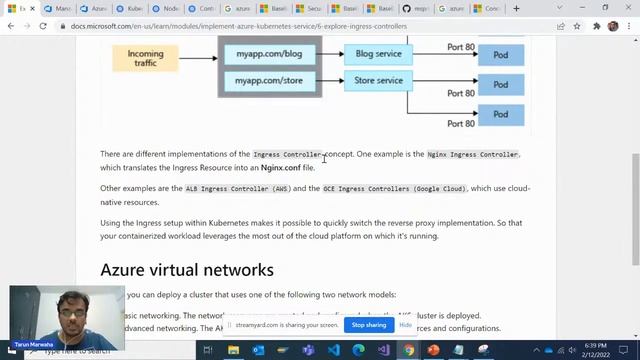Open the network tray icon
This screenshot has height=360, width=640.
point(561,350)
